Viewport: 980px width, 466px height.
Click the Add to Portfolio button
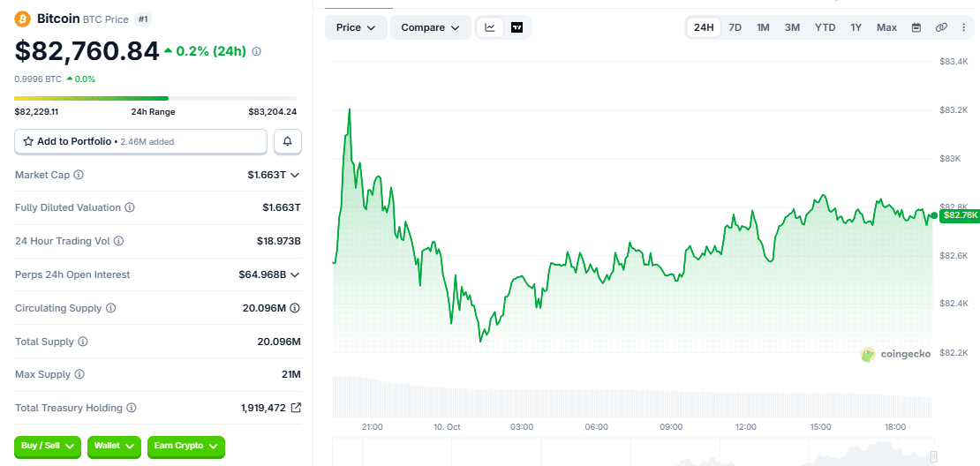point(140,141)
